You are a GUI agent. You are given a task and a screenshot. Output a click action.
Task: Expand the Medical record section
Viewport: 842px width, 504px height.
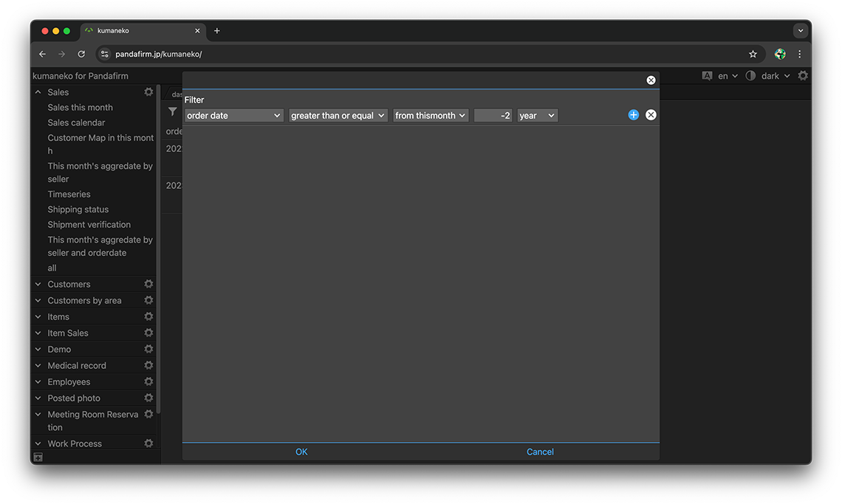[x=38, y=365]
